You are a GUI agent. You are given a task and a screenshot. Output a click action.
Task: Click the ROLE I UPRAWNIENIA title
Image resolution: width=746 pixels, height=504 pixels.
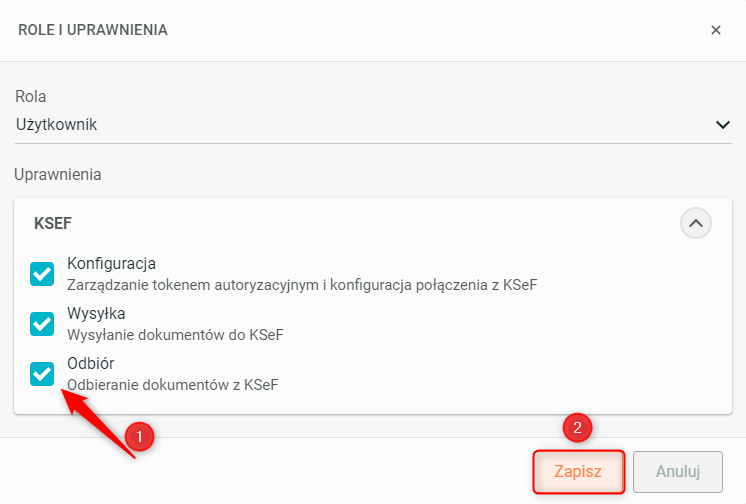(93, 30)
